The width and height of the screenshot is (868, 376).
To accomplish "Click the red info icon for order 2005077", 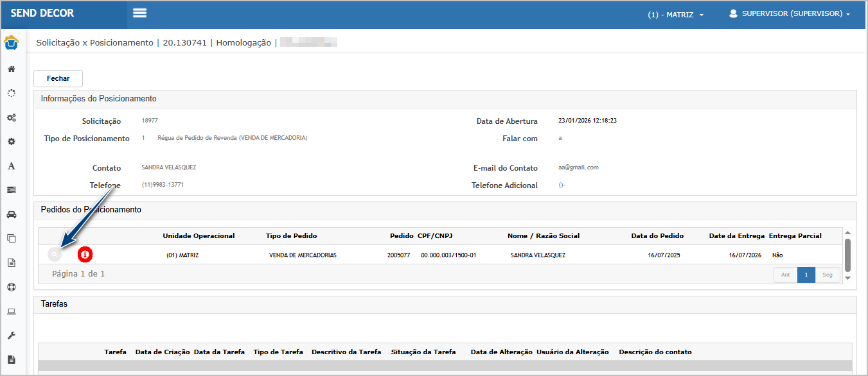I will tap(85, 255).
